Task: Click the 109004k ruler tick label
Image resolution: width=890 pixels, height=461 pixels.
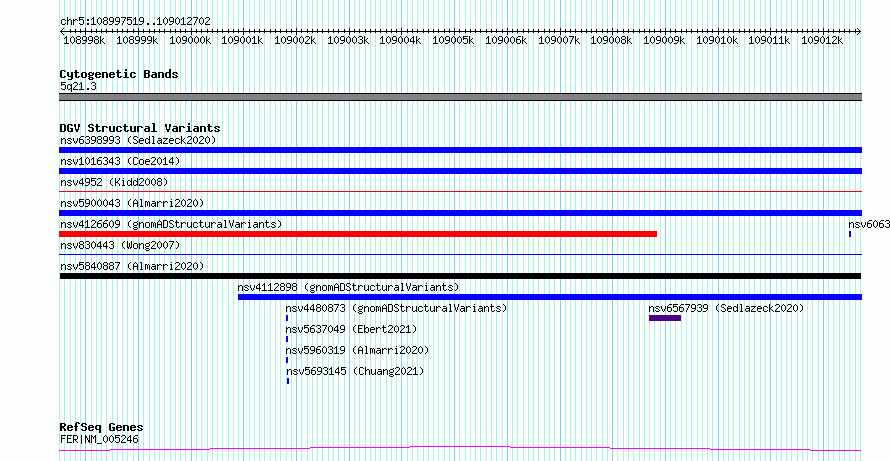Action: pos(400,40)
